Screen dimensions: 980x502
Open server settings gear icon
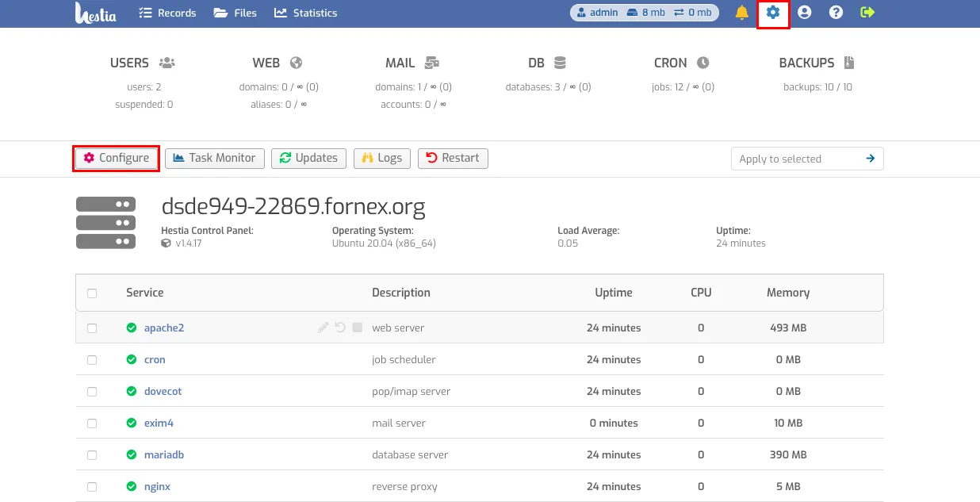(x=773, y=13)
